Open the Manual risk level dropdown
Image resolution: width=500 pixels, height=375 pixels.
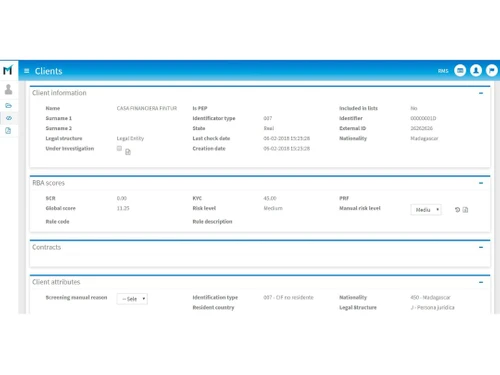pos(426,210)
